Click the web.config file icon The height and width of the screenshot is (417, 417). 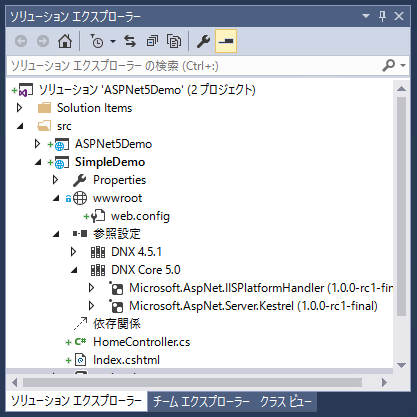98,216
